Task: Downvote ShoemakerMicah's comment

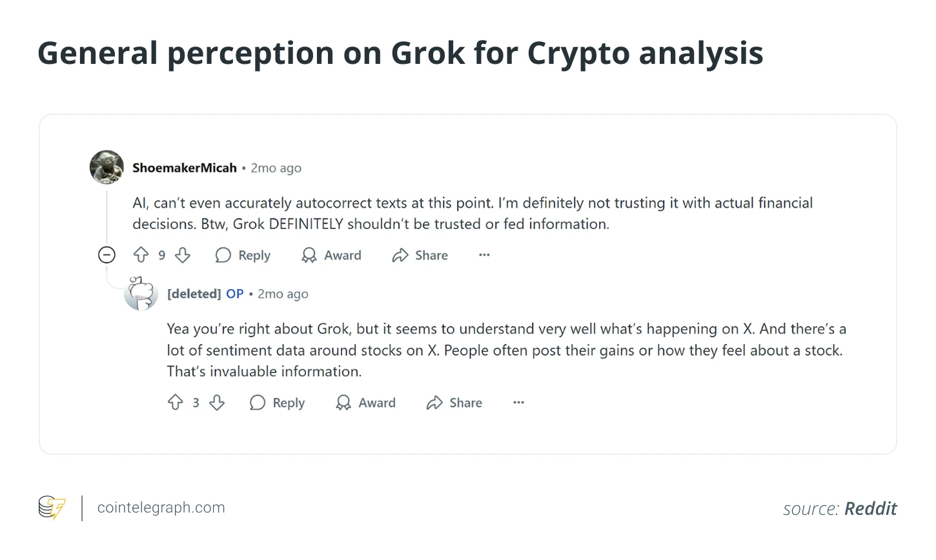Action: pos(183,255)
